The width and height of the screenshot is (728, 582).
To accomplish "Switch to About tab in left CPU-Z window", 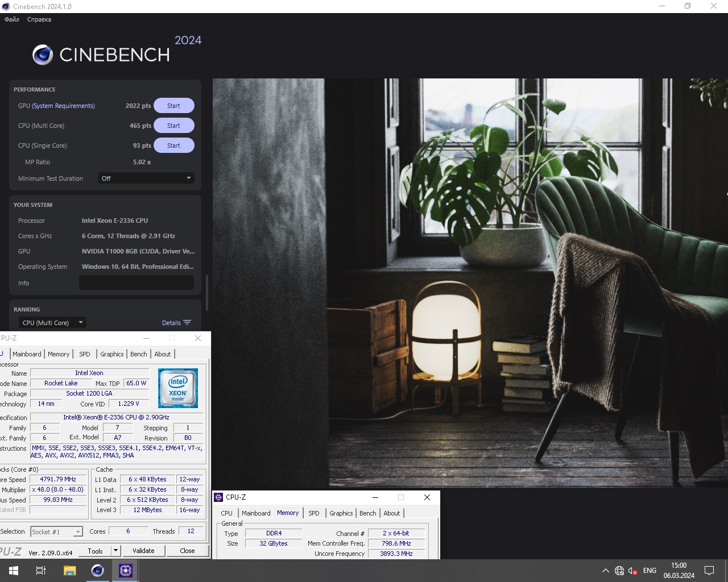I will coord(163,354).
